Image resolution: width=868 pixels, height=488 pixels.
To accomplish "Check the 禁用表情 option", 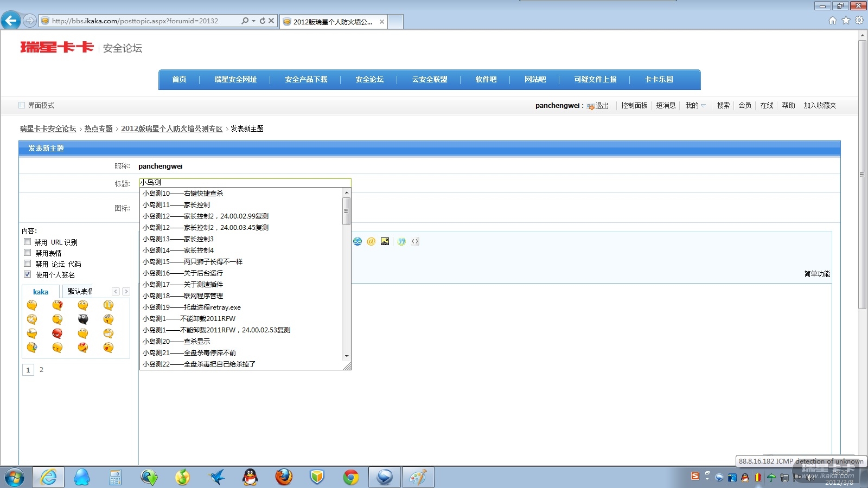I will (27, 253).
